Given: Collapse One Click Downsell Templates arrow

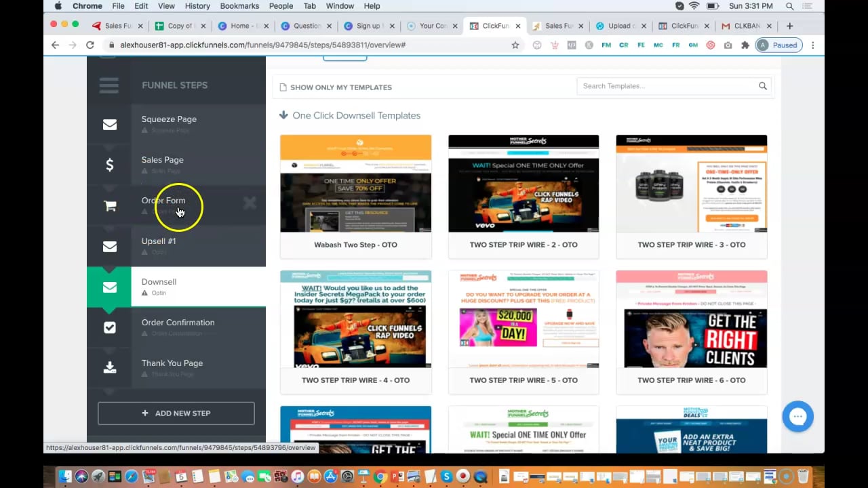Looking at the screenshot, I should coord(283,115).
